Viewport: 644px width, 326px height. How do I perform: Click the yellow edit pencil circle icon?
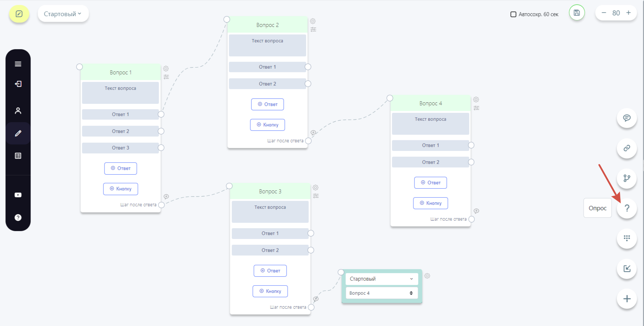(x=19, y=14)
